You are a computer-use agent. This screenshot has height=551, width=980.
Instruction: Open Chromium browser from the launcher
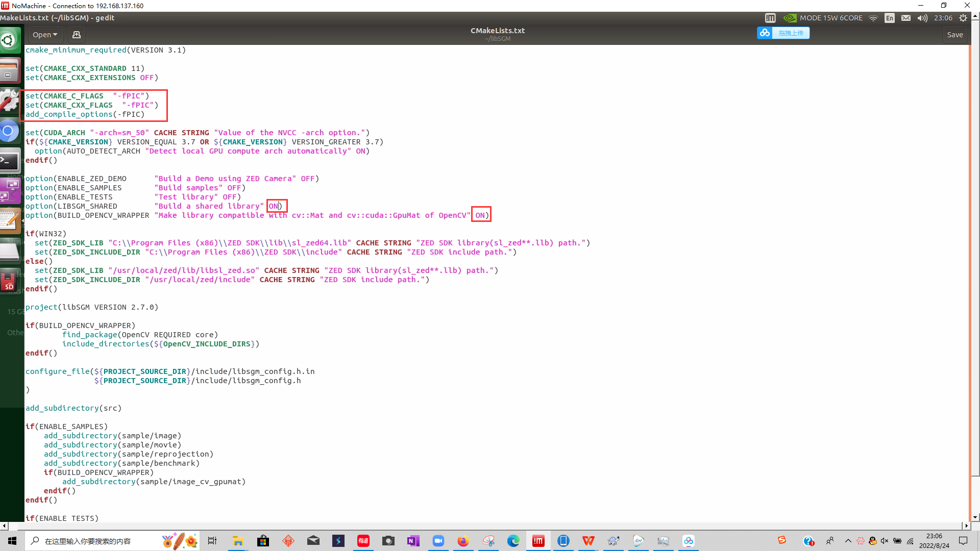[9, 132]
